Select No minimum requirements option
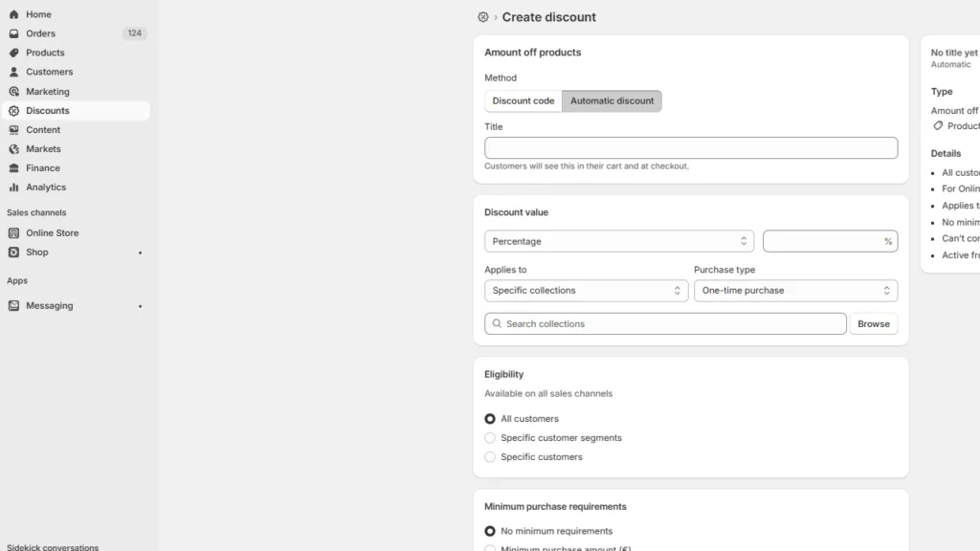 point(489,531)
